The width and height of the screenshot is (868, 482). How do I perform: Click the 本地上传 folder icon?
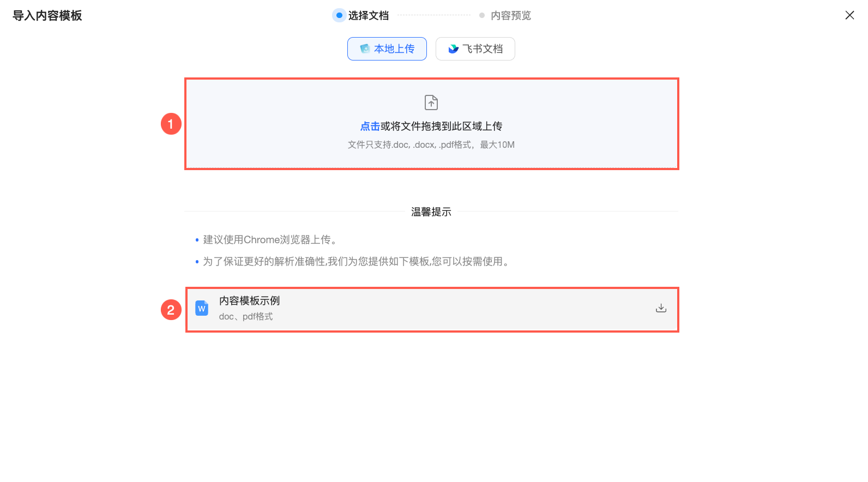[x=365, y=49]
